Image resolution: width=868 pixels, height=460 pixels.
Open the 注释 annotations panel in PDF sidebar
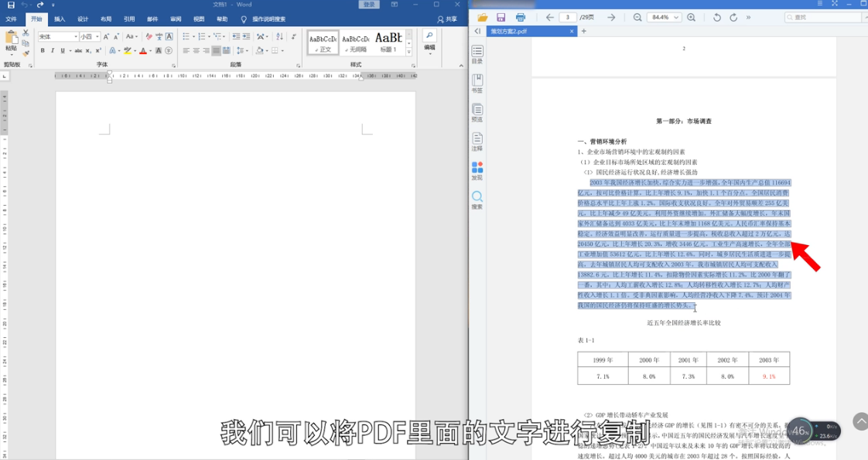pos(477,141)
